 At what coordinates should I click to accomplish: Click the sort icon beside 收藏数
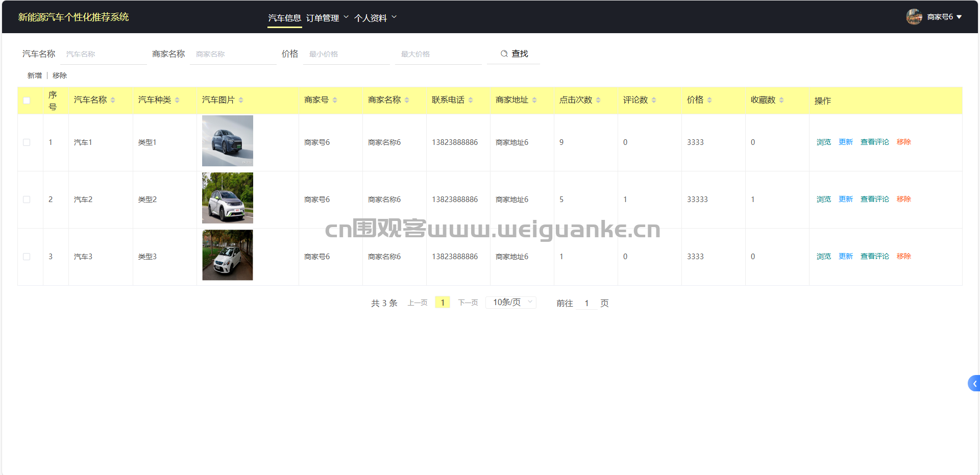pyautogui.click(x=781, y=101)
